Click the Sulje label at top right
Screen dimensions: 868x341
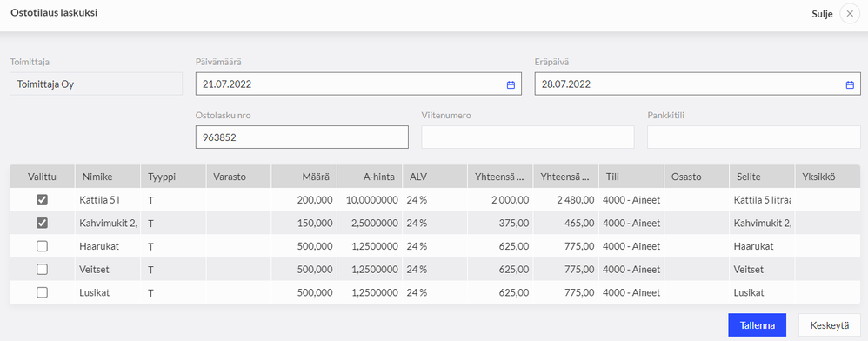pyautogui.click(x=822, y=15)
